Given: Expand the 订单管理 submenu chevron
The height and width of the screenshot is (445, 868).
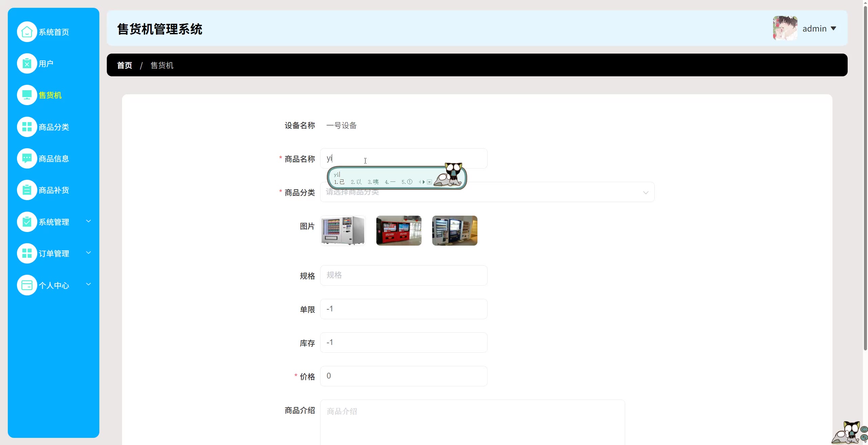Looking at the screenshot, I should click(88, 253).
